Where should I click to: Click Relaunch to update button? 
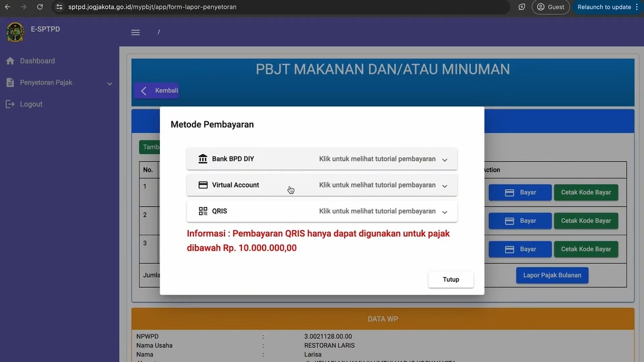(604, 7)
